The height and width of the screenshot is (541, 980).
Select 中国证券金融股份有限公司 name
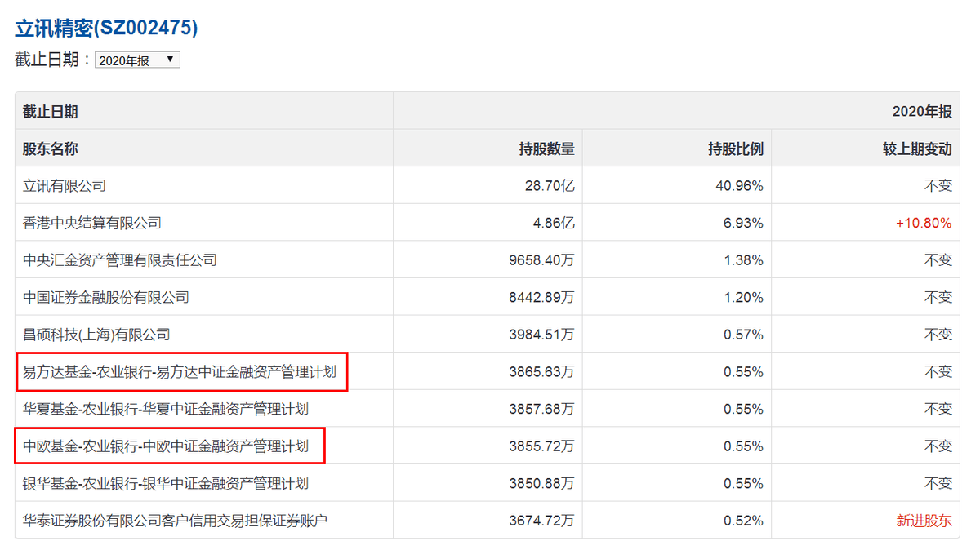coord(106,297)
